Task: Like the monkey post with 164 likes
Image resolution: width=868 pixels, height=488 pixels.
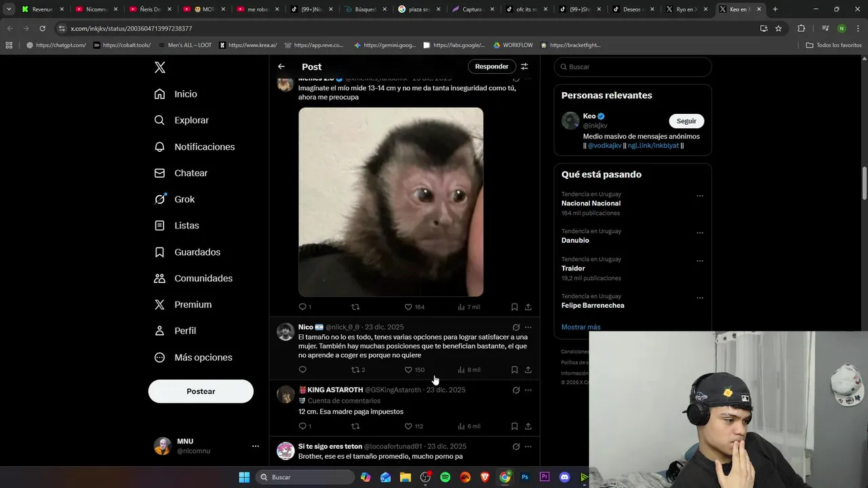Action: pyautogui.click(x=414, y=307)
